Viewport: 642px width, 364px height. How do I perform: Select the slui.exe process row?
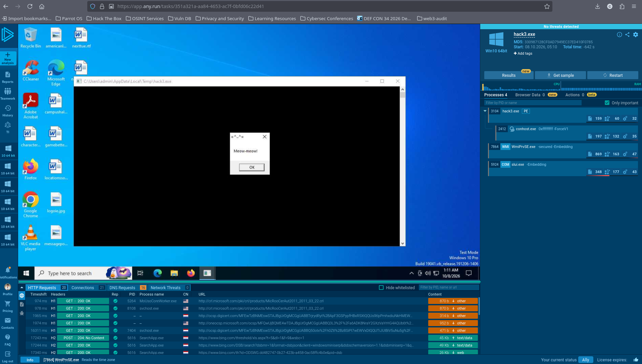coord(563,168)
